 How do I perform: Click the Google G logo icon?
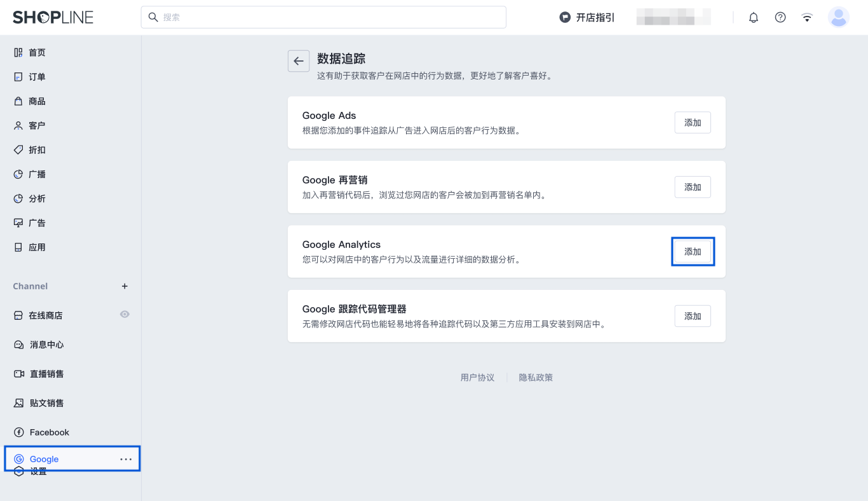click(19, 459)
